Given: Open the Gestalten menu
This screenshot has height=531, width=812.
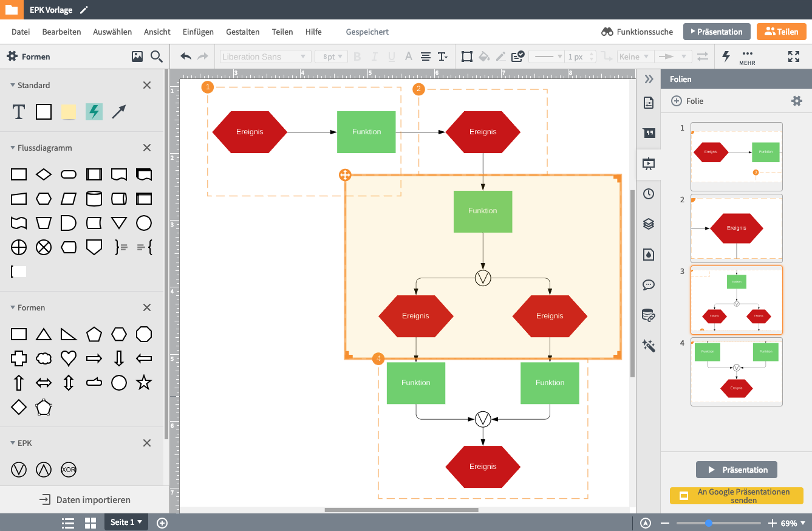Looking at the screenshot, I should (x=242, y=32).
